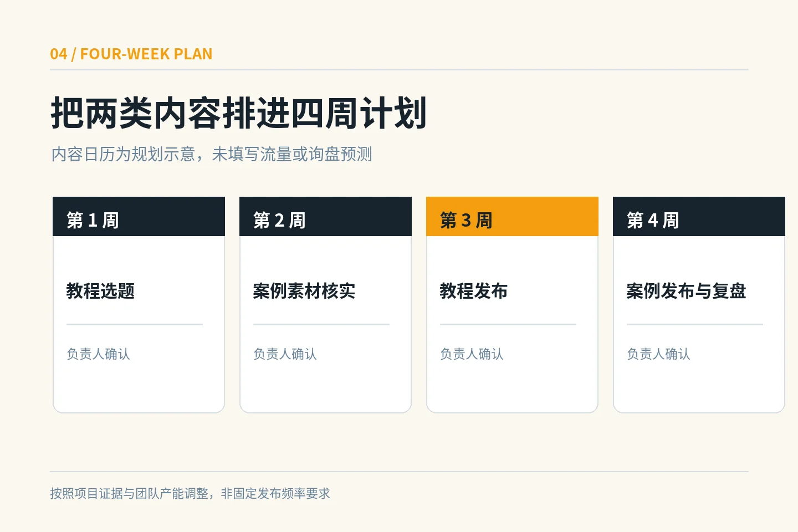798x532 pixels.
Task: Click the footer note 按照项目证据与团队产能调整
Action: tap(129, 493)
